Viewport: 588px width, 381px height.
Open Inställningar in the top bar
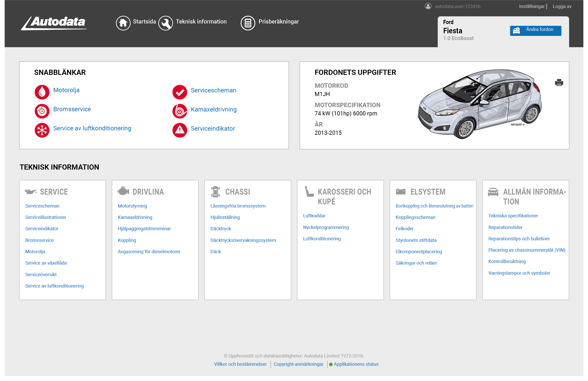click(x=531, y=6)
